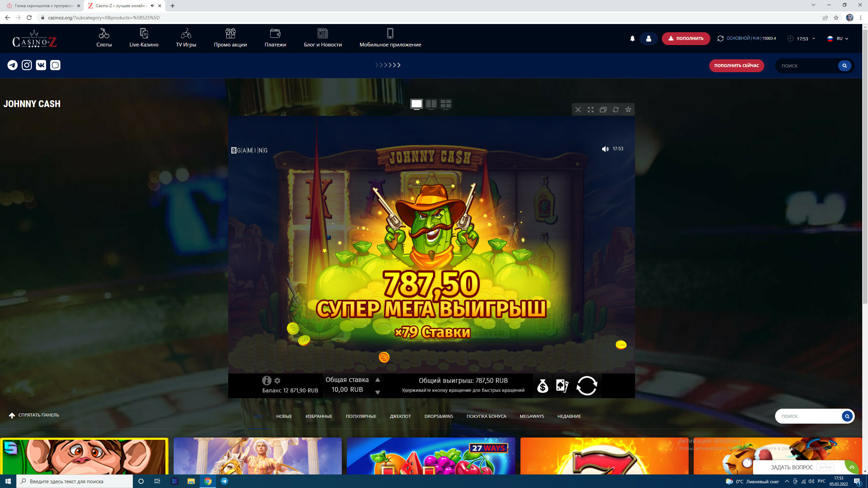Increase total bet with up arrow
The image size is (868, 488).
(378, 380)
